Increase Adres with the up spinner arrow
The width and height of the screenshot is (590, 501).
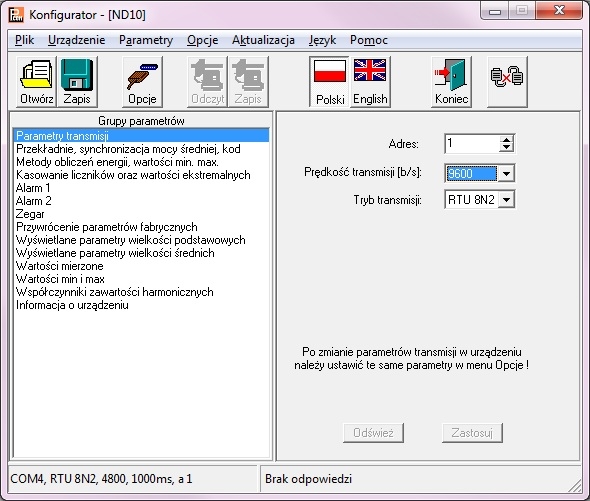506,140
